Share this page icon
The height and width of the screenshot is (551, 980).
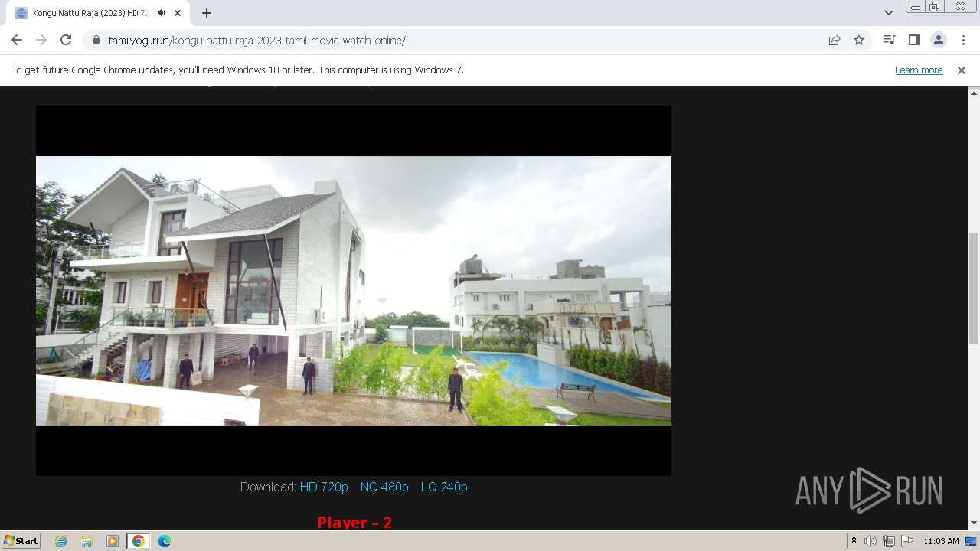pyautogui.click(x=835, y=40)
